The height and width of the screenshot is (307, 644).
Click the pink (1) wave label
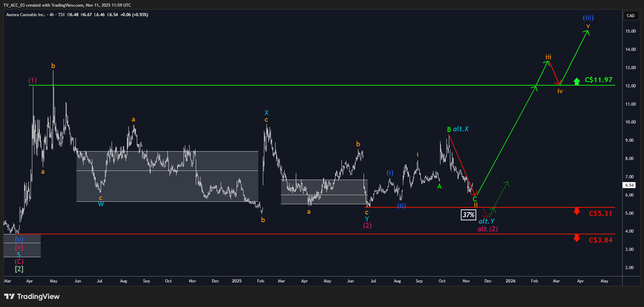[33, 80]
